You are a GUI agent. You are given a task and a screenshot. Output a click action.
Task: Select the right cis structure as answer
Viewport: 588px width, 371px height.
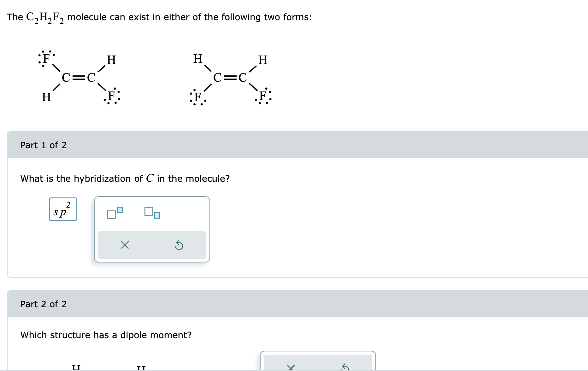[x=230, y=77]
